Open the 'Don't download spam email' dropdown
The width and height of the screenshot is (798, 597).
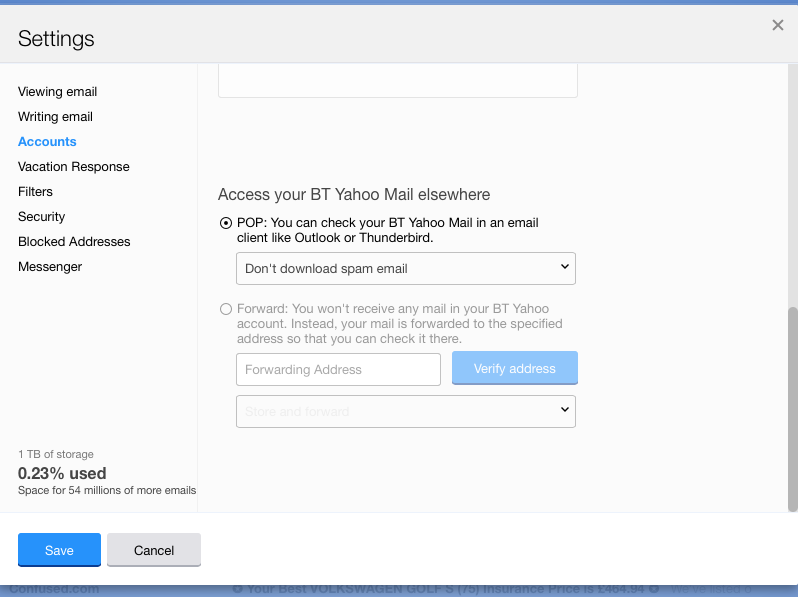(405, 268)
